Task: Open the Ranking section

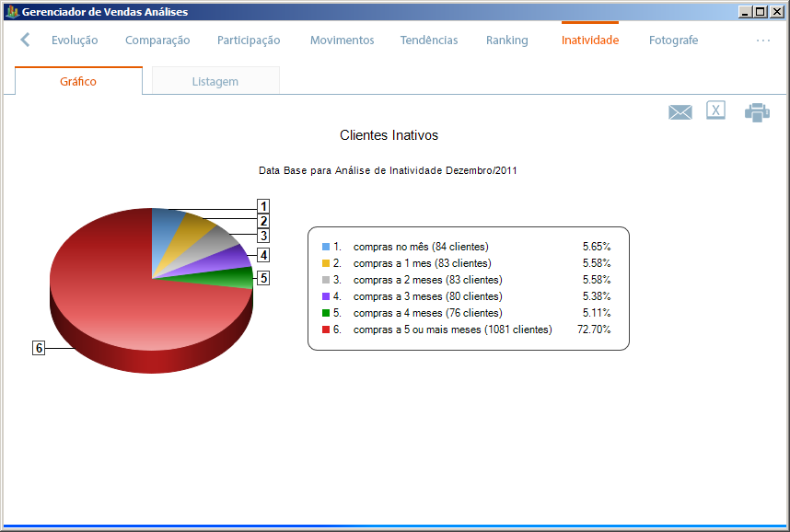Action: coord(507,40)
